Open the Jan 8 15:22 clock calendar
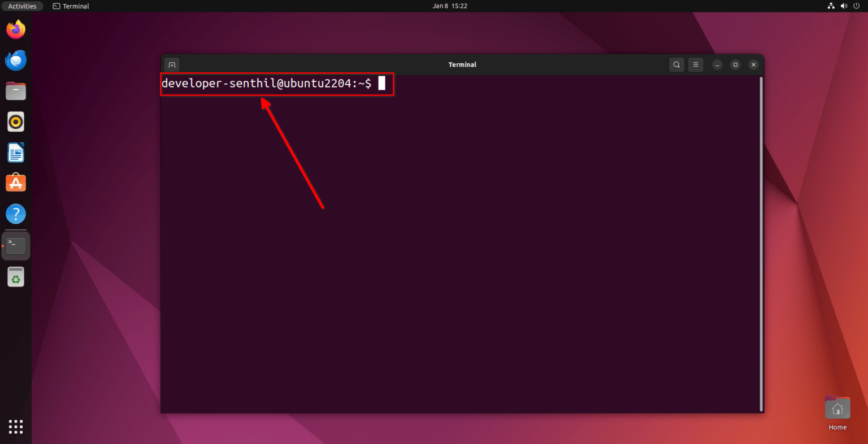Viewport: 868px width, 444px height. pos(450,6)
